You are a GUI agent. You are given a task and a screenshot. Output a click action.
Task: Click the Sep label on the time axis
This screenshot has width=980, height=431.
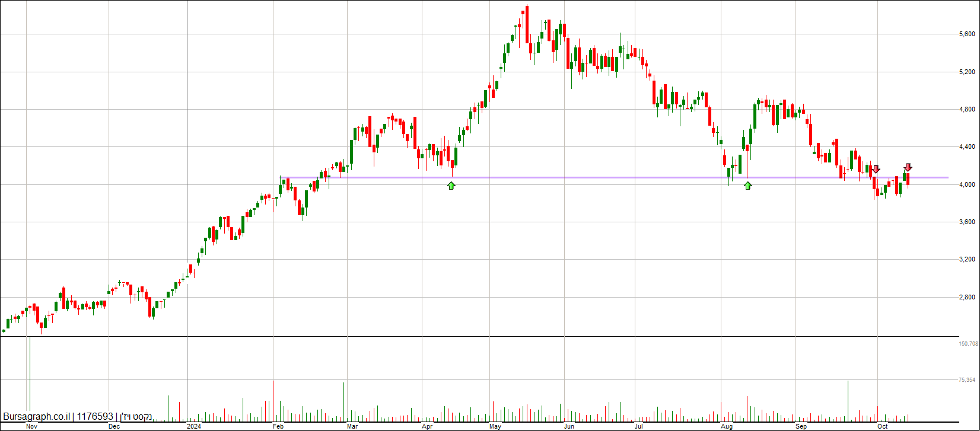[801, 426]
